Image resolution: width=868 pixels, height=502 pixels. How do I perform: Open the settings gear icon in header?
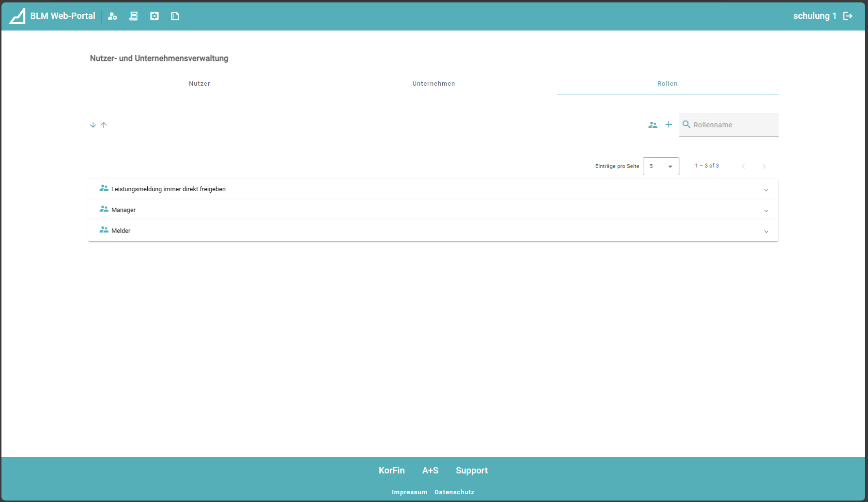tap(155, 16)
